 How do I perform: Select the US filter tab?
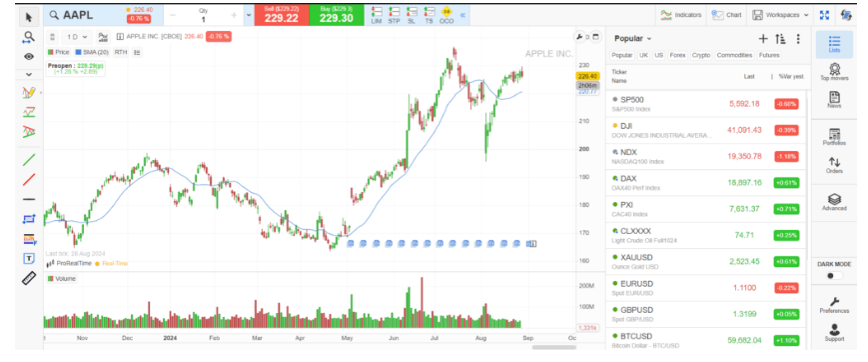[658, 55]
